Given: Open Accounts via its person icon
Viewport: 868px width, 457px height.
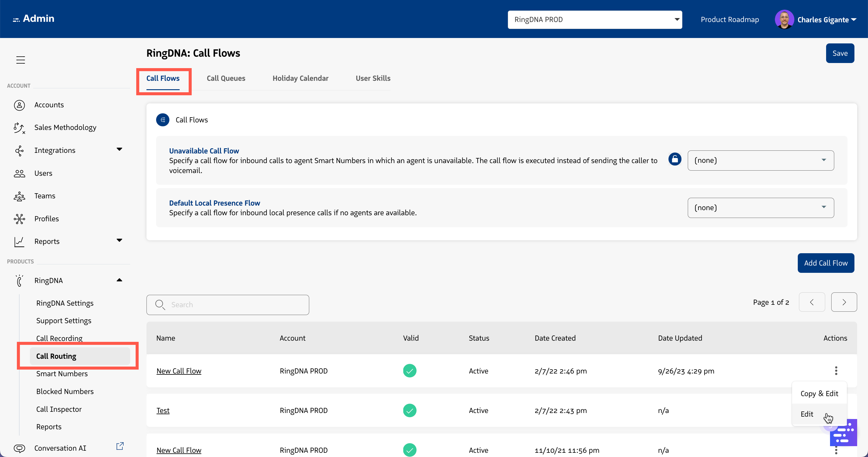Looking at the screenshot, I should coord(19,105).
